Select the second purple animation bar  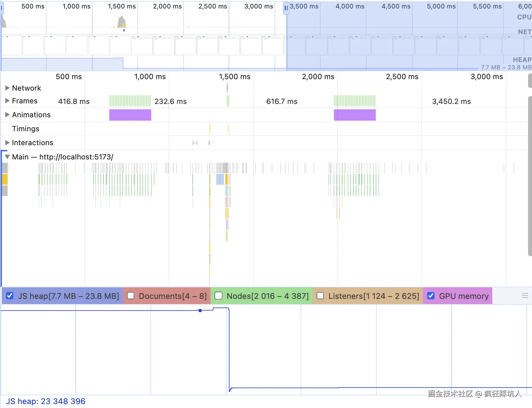pyautogui.click(x=355, y=115)
